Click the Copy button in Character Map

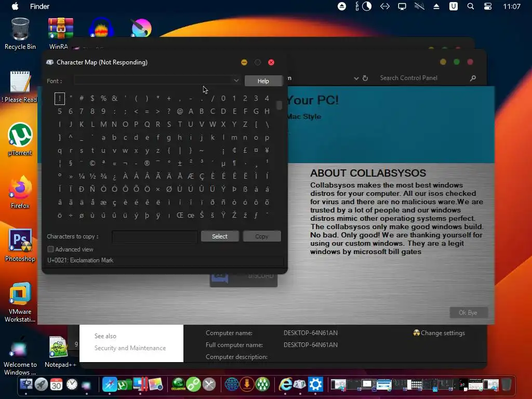262,236
